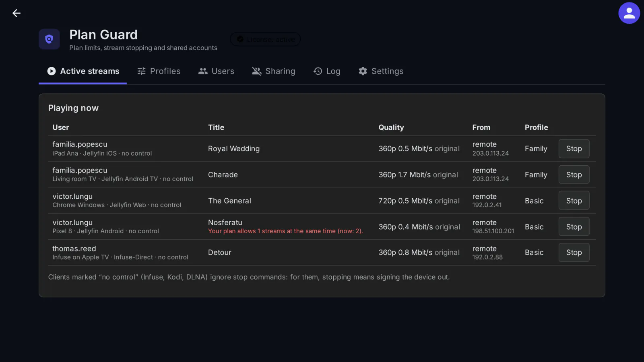Click the Pixel 8 device line
The width and height of the screenshot is (644, 362).
click(105, 231)
